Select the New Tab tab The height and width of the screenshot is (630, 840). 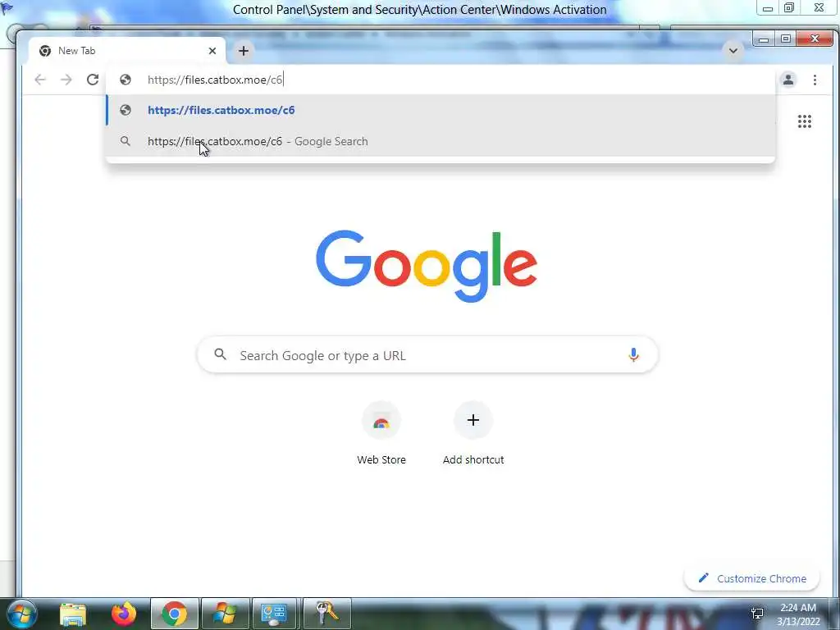pos(127,51)
